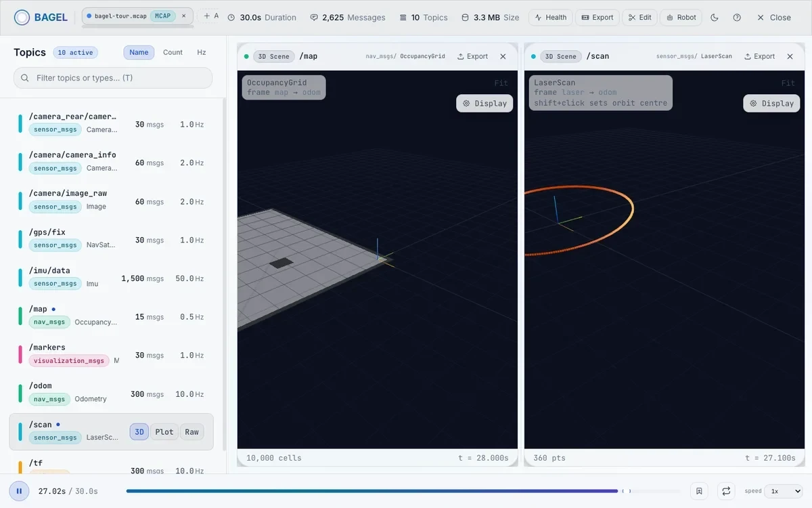Open Display settings in the /scan panel
The height and width of the screenshot is (508, 812).
(x=771, y=103)
